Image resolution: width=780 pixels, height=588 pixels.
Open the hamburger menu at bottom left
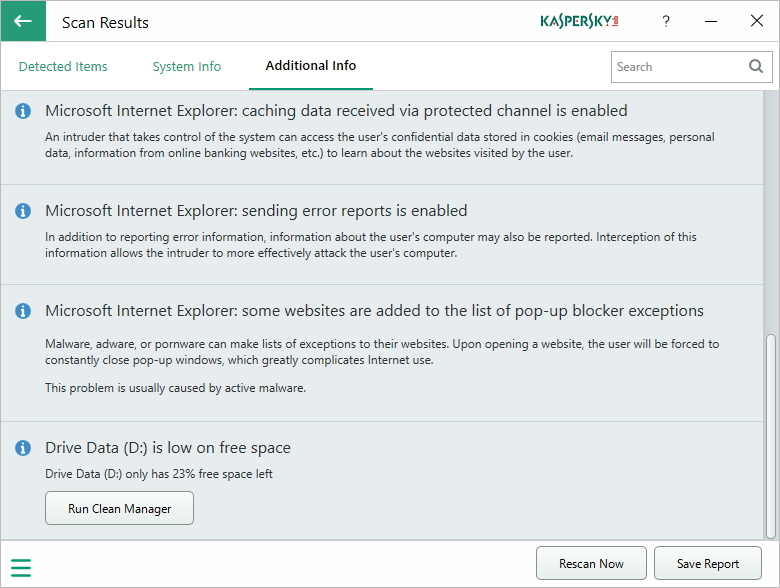pos(21,568)
